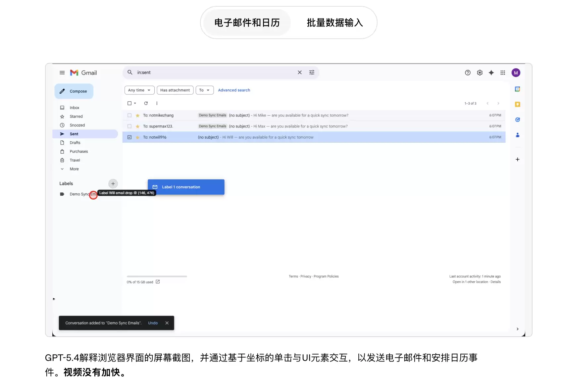The height and width of the screenshot is (392, 563).
Task: Uncheck the selected notwill916 email
Action: click(129, 137)
